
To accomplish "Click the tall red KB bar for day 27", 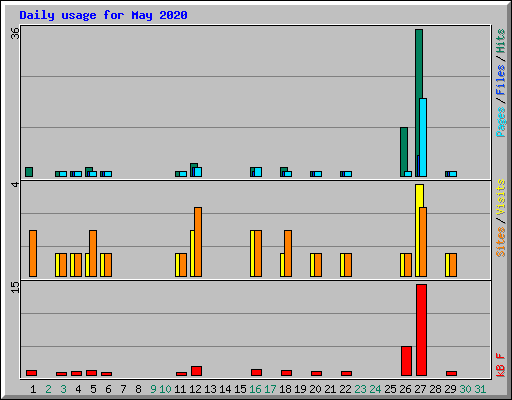I will pyautogui.click(x=421, y=330).
